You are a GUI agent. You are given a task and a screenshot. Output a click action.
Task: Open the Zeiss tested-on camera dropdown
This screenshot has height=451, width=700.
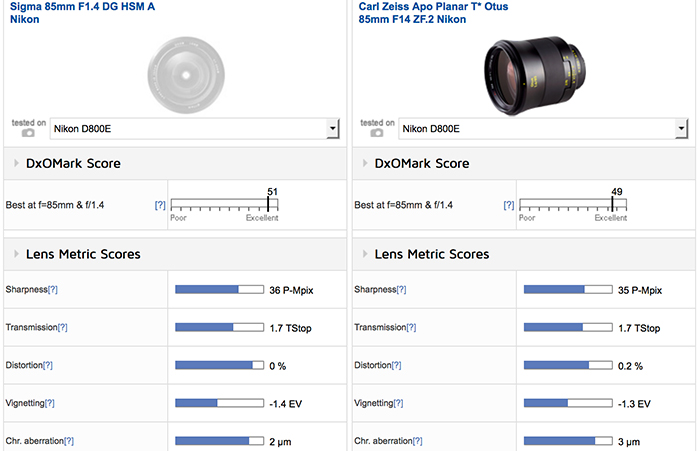point(543,129)
